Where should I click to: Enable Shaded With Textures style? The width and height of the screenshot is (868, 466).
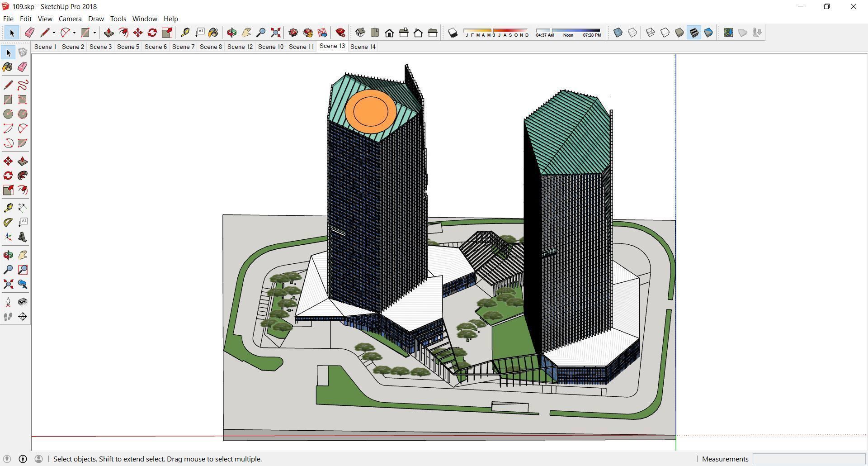(x=694, y=33)
